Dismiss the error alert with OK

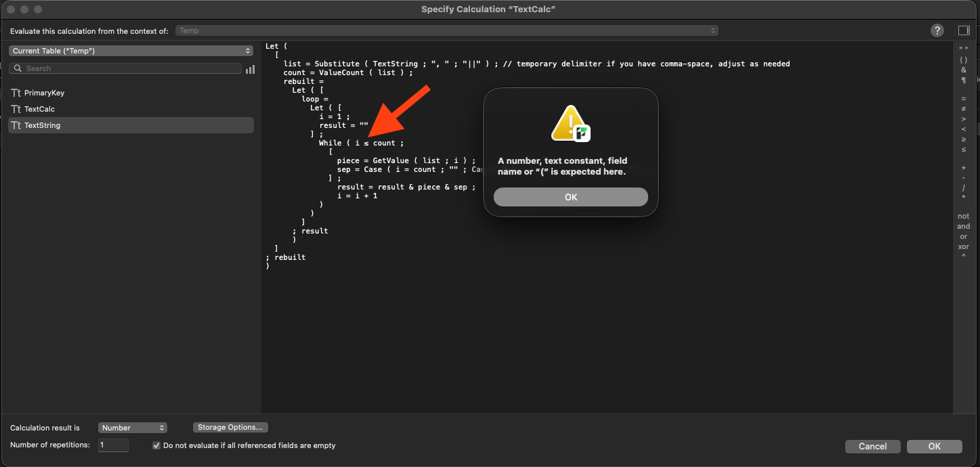(570, 197)
